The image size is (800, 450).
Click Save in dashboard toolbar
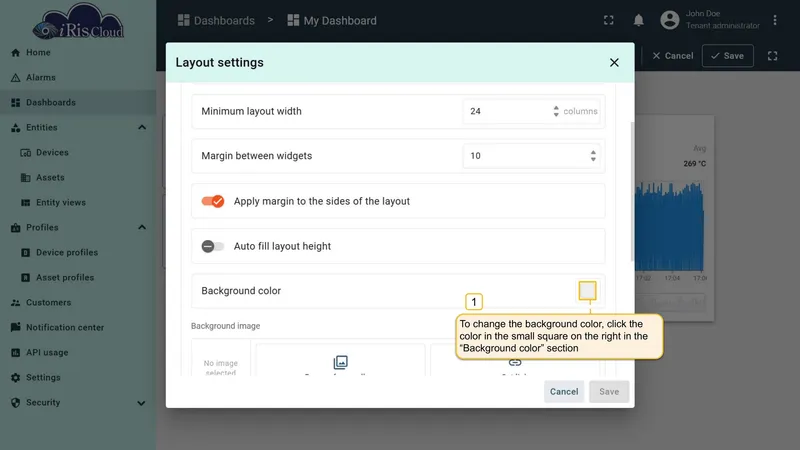pos(728,56)
